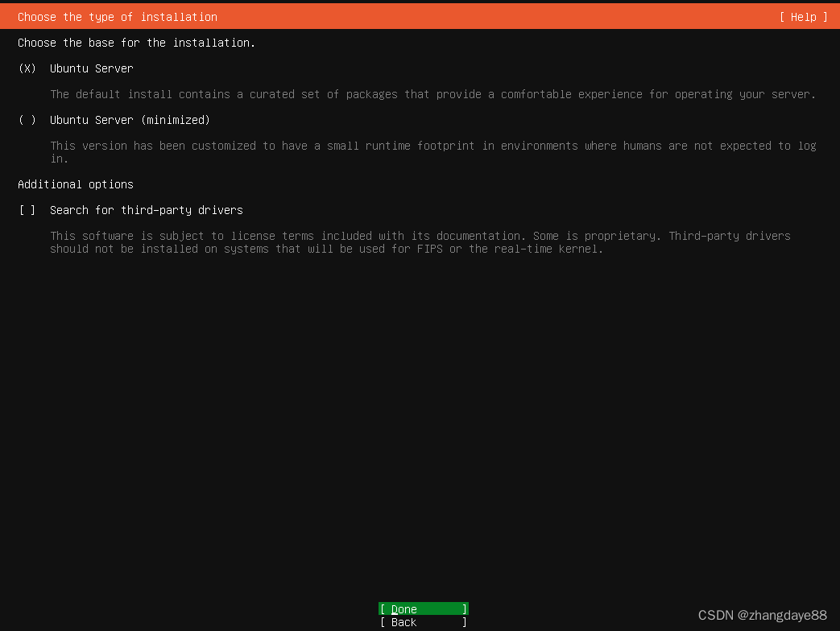Select Ubuntu Server (minimized) radio option
Image resolution: width=840 pixels, height=631 pixels.
tap(27, 120)
